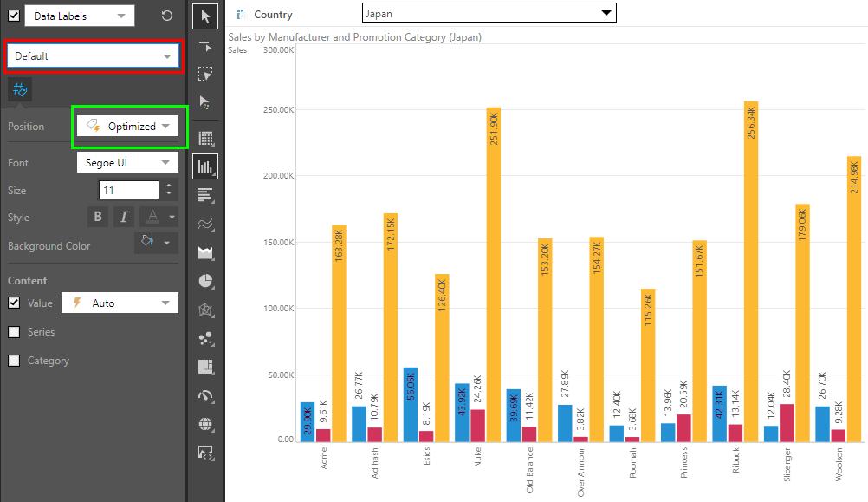This screenshot has height=502, width=868.
Task: Click the Ribuck yellow bar labeled 256.34K
Action: pyautogui.click(x=751, y=271)
